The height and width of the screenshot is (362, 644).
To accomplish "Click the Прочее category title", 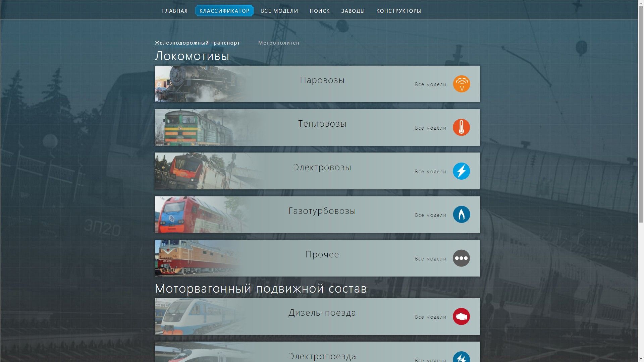I will (x=322, y=254).
